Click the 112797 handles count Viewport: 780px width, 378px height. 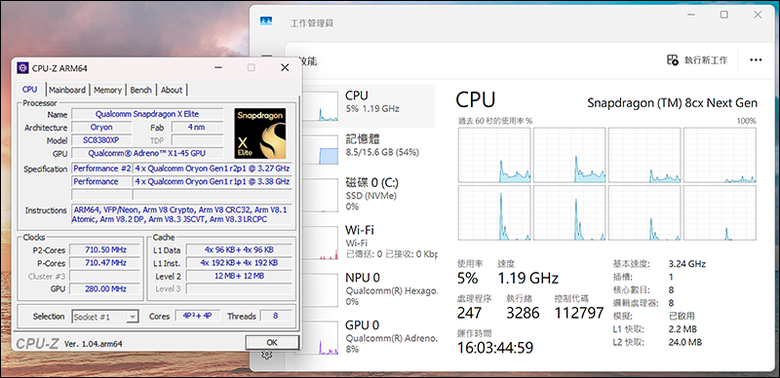point(580,312)
